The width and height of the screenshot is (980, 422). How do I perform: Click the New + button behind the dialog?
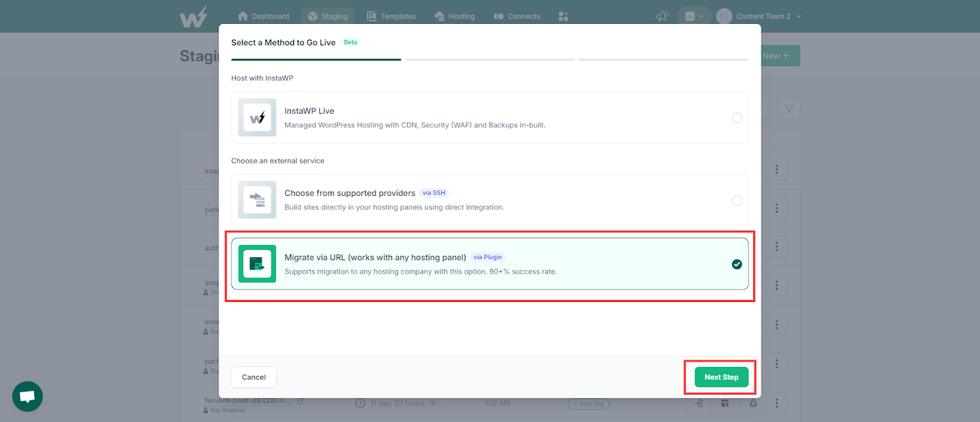pos(780,56)
